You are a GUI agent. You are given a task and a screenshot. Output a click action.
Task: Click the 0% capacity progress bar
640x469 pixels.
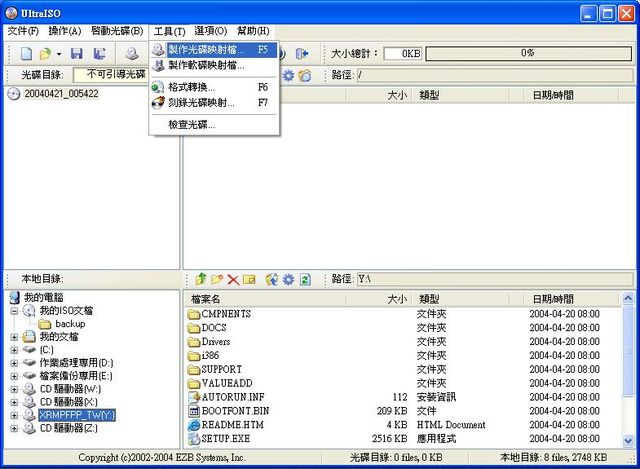(529, 53)
